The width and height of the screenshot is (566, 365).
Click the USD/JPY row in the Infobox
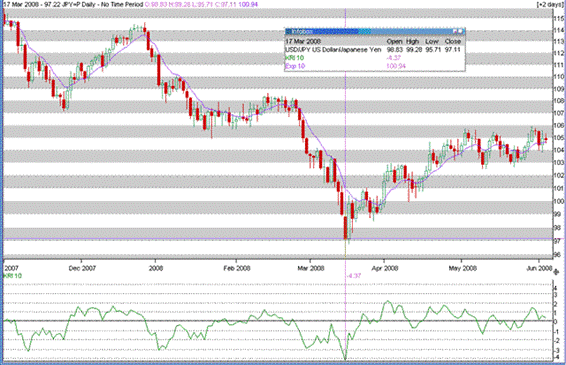coord(374,49)
